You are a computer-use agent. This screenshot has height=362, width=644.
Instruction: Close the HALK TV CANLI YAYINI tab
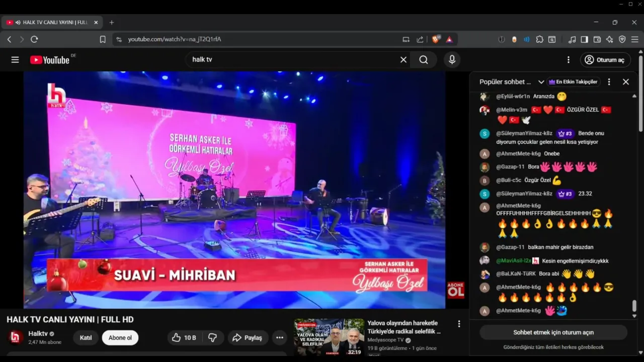[96, 23]
